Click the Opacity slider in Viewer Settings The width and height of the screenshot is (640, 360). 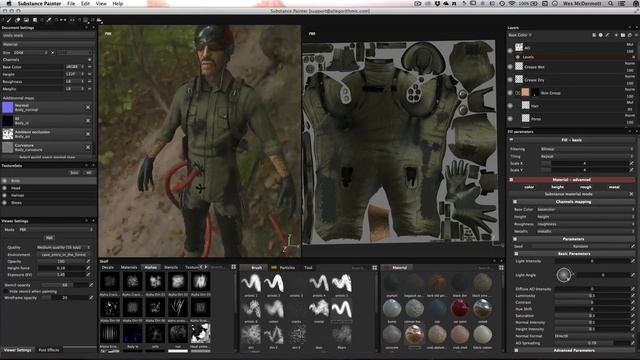pyautogui.click(x=61, y=261)
